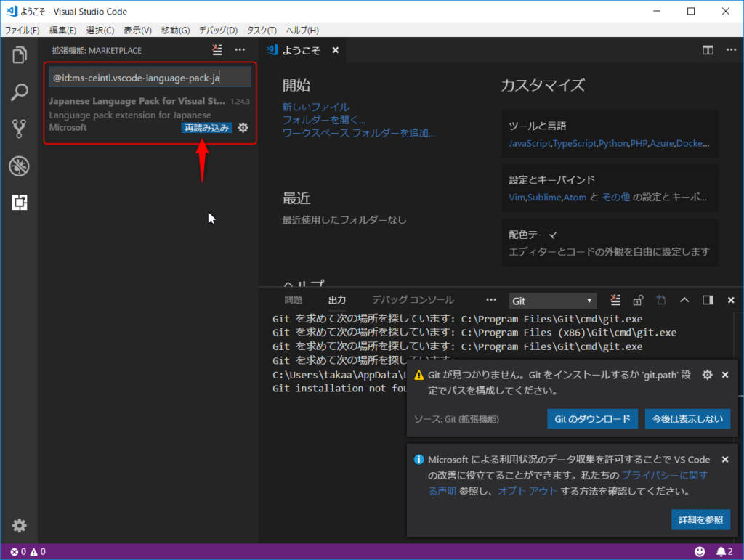
Task: Click the その他 keybindings link
Action: tap(616, 198)
